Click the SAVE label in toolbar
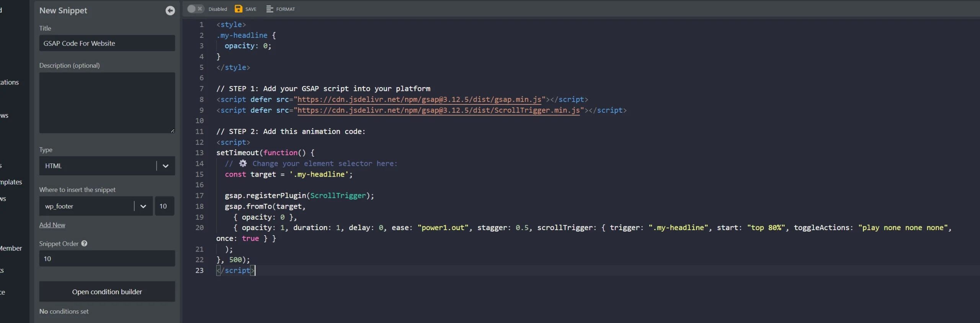 251,9
